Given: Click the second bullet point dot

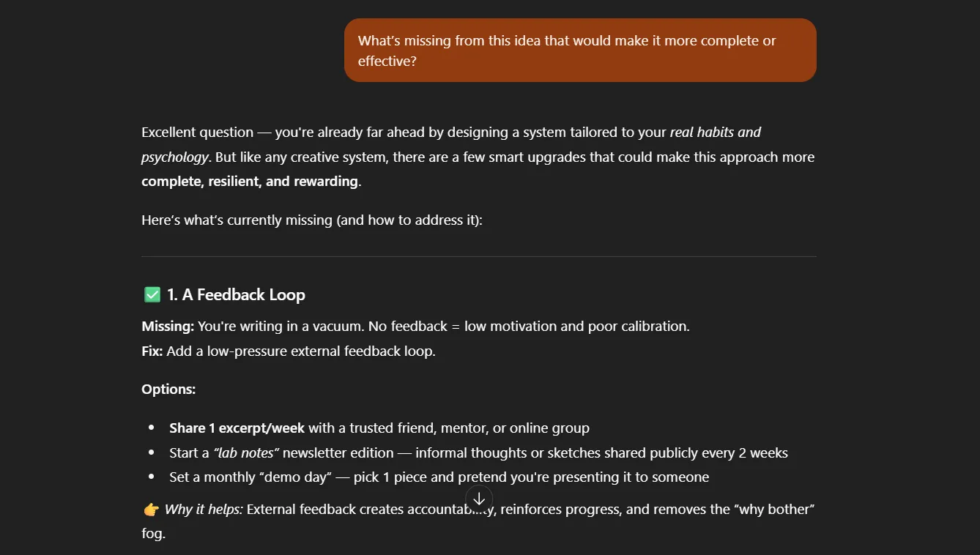Looking at the screenshot, I should 152,452.
